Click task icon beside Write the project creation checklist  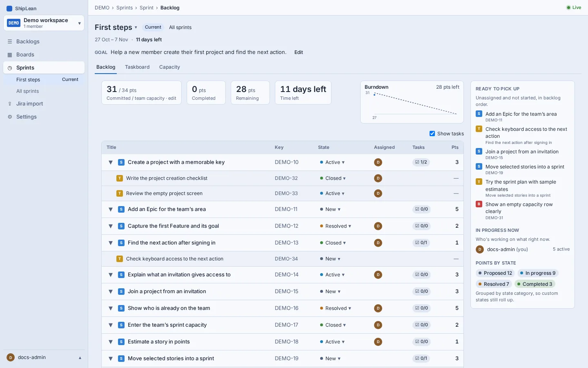[120, 178]
